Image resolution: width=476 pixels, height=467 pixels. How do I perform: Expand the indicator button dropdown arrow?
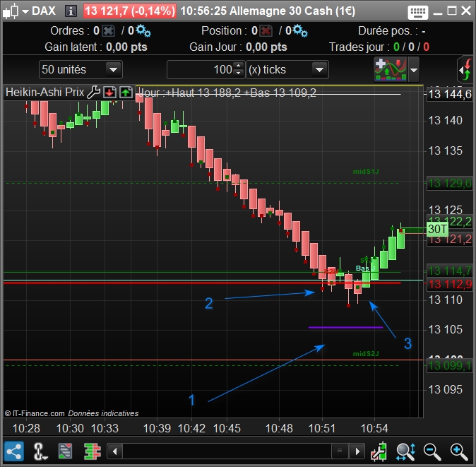pyautogui.click(x=414, y=70)
